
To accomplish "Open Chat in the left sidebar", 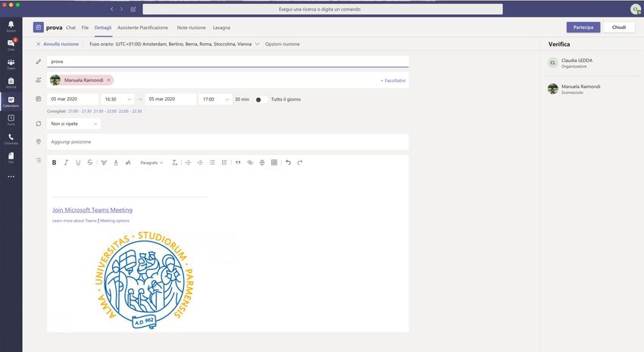I will click(11, 44).
